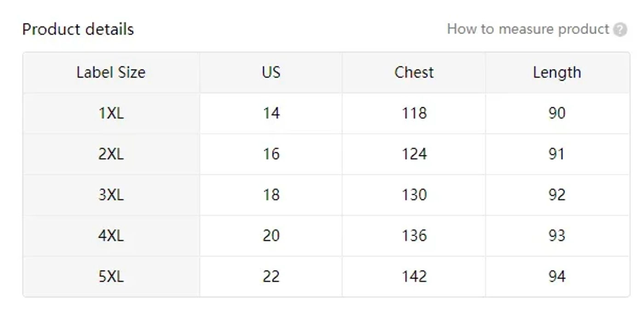Image resolution: width=644 pixels, height=310 pixels.
Task: Select the Label Size column header
Action: (111, 72)
